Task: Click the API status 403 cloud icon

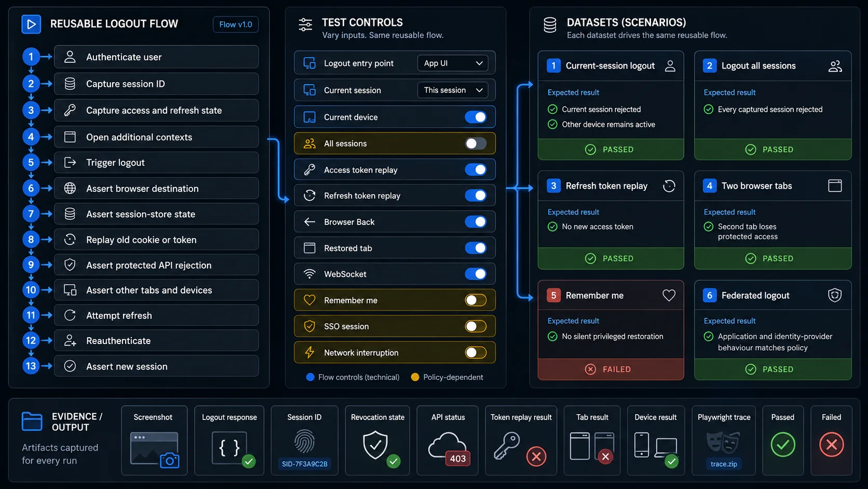Action: click(x=450, y=448)
